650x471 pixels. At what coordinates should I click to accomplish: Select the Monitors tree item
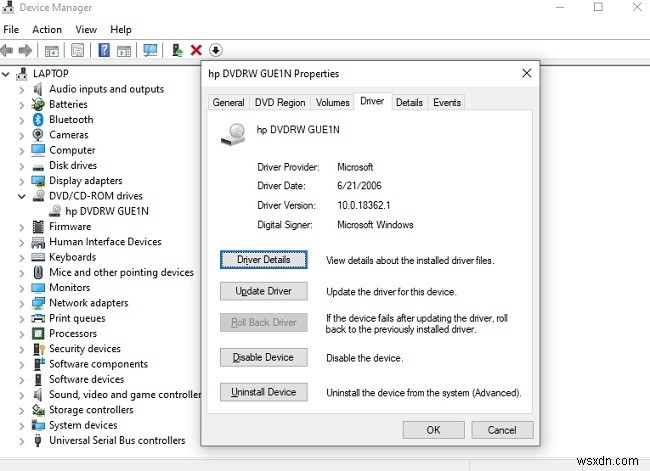pos(70,287)
